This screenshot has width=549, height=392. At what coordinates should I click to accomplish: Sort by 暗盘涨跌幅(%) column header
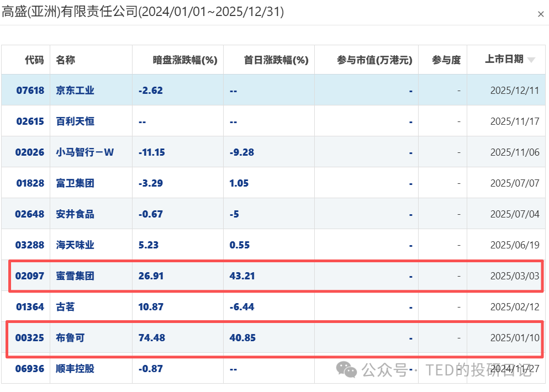pyautogui.click(x=185, y=60)
